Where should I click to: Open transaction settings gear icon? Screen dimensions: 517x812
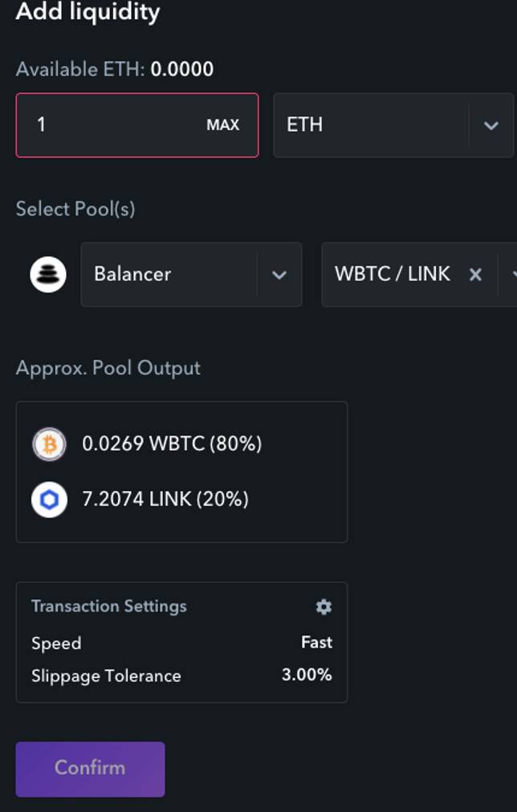click(324, 607)
